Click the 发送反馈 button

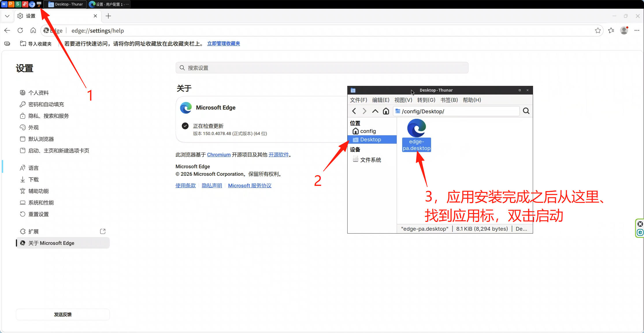tap(63, 314)
